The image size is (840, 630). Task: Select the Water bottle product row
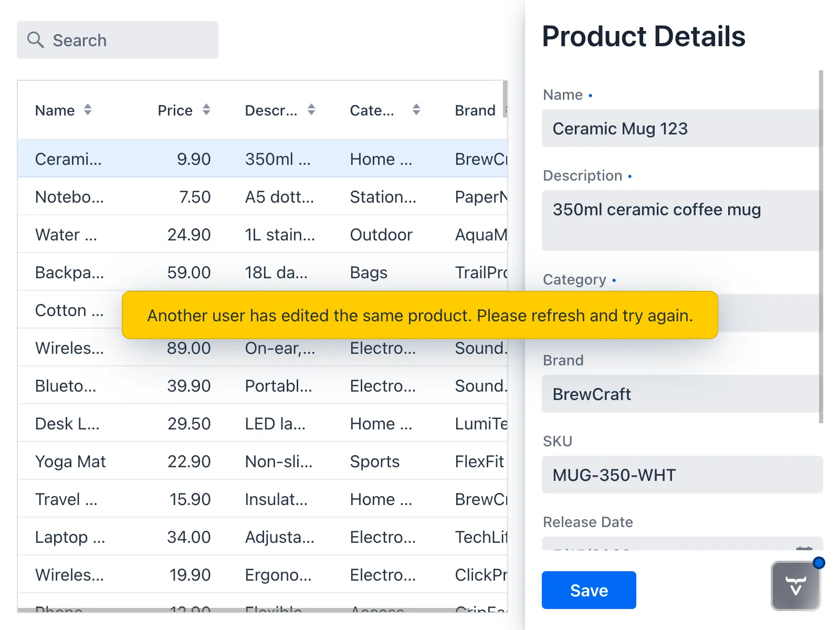210,235
